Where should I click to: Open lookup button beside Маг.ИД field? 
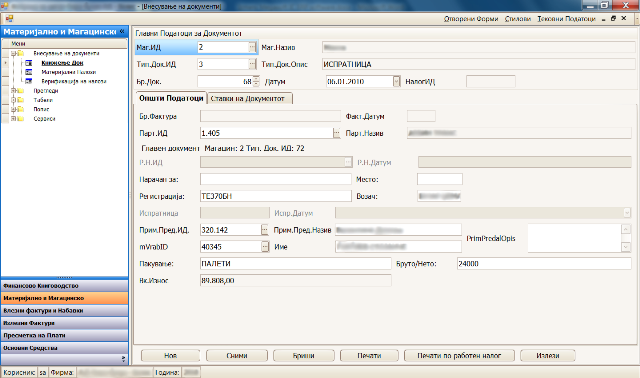252,47
